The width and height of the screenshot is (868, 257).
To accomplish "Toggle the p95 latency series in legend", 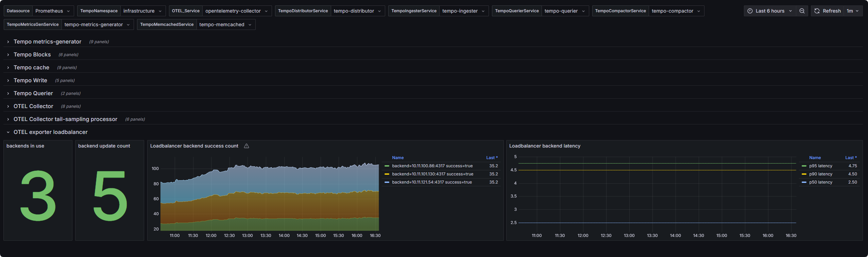I will [x=820, y=166].
